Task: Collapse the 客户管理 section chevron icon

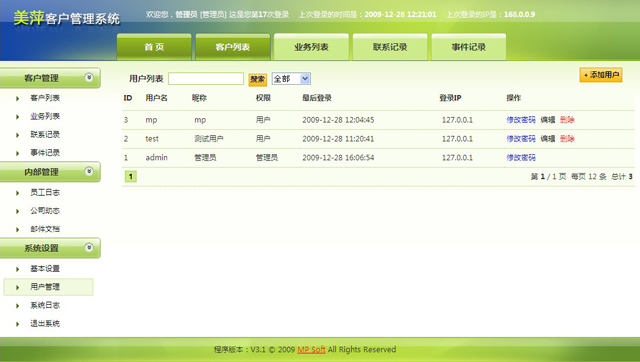Action: click(x=89, y=78)
